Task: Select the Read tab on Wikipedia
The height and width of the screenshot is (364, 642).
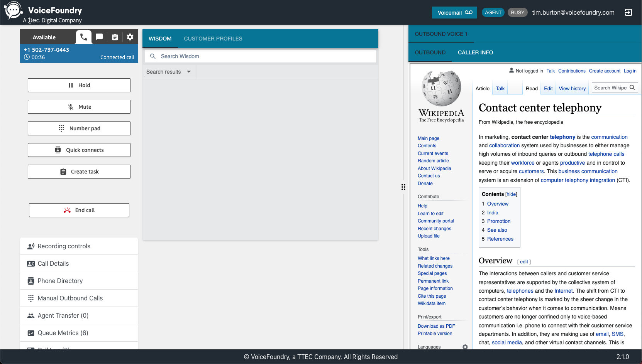Action: (x=532, y=88)
